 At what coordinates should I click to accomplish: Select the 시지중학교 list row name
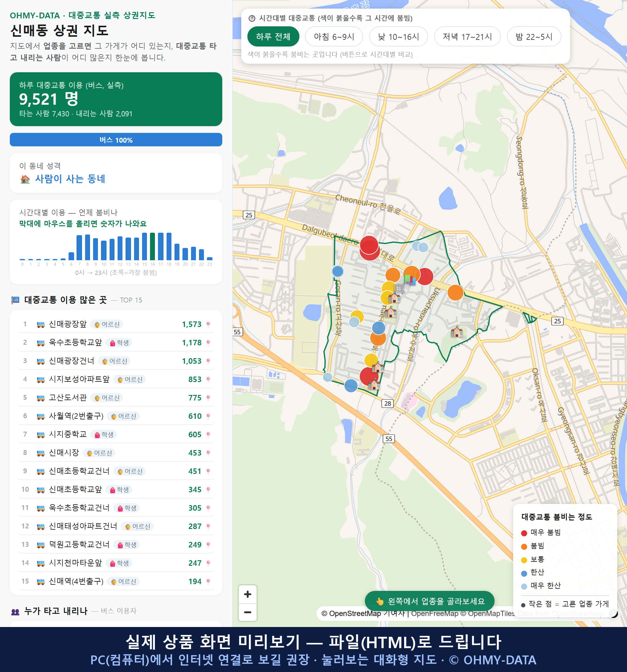click(x=68, y=434)
